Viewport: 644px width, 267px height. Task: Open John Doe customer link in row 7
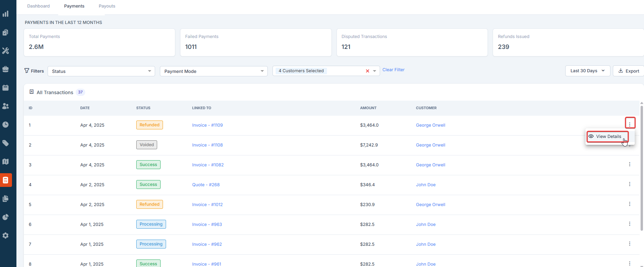tap(426, 244)
